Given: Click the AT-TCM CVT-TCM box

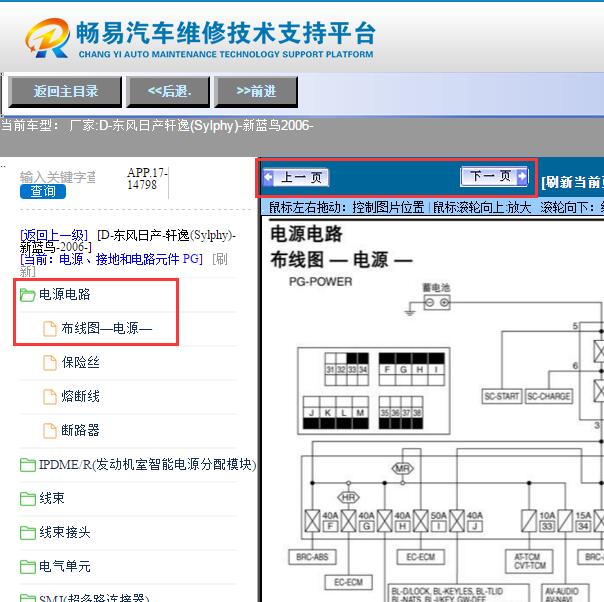Looking at the screenshot, I should coord(529,561).
